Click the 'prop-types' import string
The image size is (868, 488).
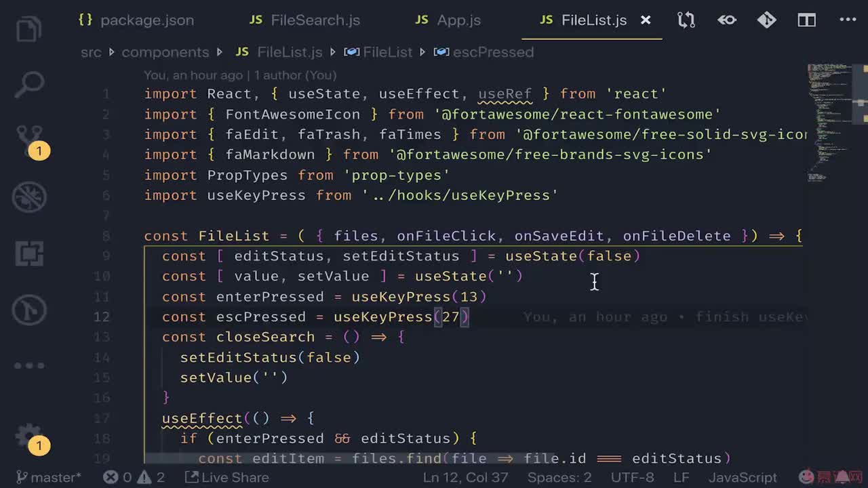397,175
